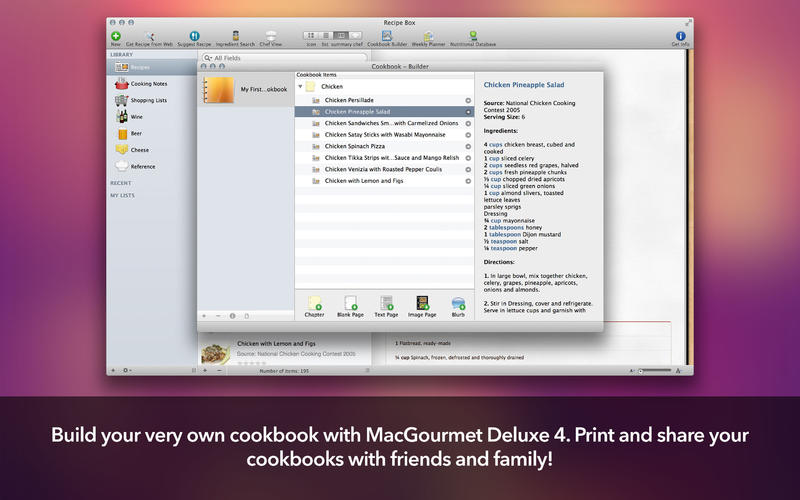Click the Chicken Pineapple Salad preview title
Image resolution: width=800 pixels, height=500 pixels.
pyautogui.click(x=524, y=85)
